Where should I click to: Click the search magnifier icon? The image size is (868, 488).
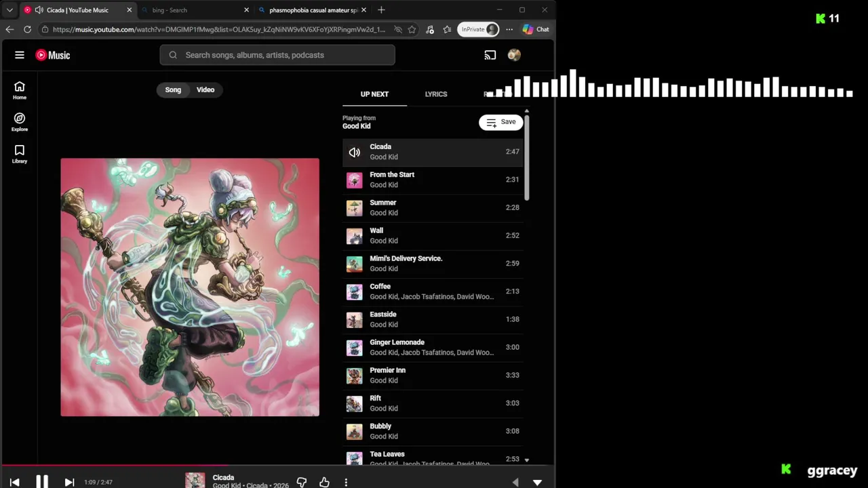pos(173,55)
